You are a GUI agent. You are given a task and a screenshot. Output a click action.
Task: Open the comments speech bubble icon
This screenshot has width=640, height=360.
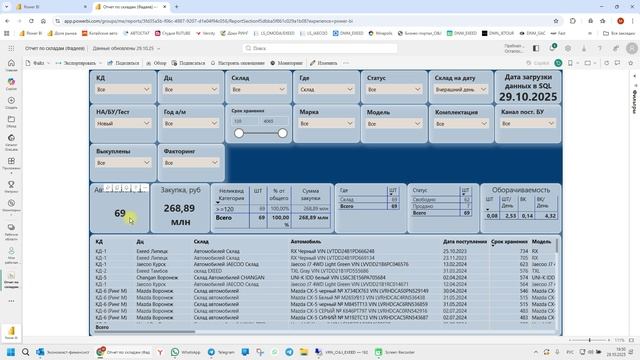point(618,63)
